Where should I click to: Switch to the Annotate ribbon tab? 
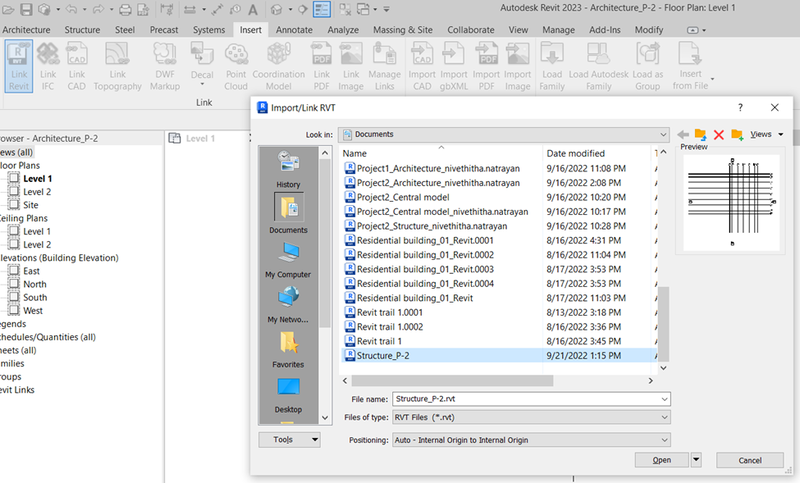tap(294, 30)
